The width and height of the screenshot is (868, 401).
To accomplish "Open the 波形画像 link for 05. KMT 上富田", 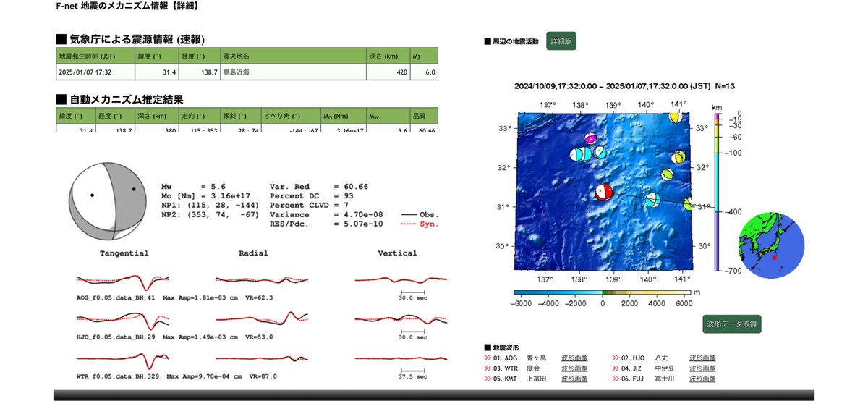I will 574,379.
